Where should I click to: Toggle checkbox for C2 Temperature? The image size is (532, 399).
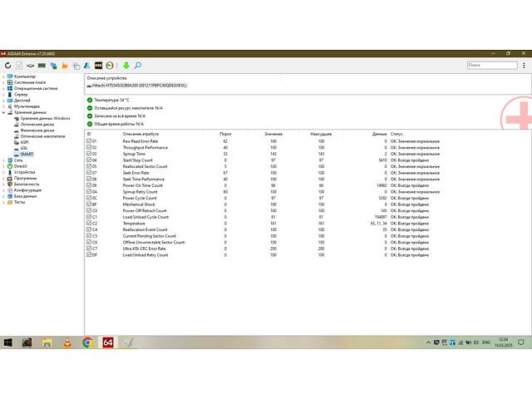pyautogui.click(x=89, y=224)
